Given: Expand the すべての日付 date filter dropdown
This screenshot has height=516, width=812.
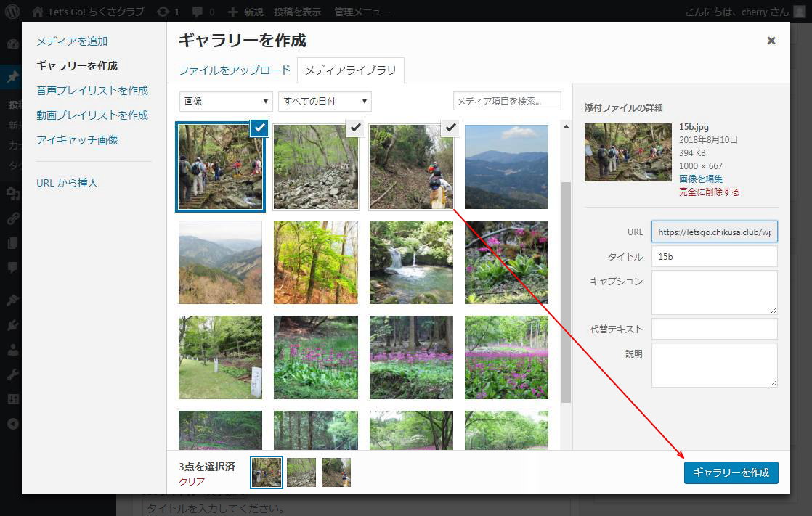Looking at the screenshot, I should [x=325, y=102].
